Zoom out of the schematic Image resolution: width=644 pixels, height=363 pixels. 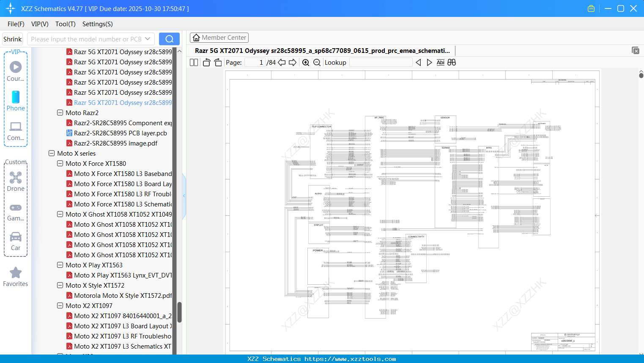coord(317,63)
